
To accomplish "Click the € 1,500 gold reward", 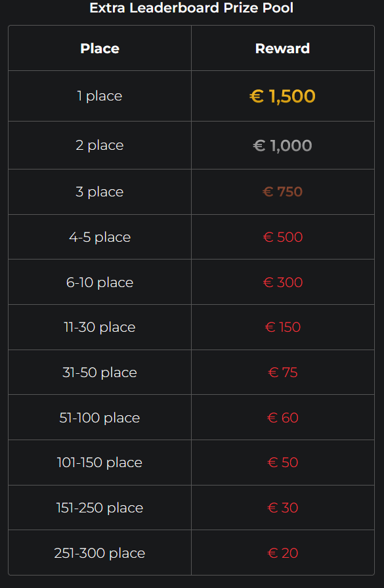I will click(282, 96).
